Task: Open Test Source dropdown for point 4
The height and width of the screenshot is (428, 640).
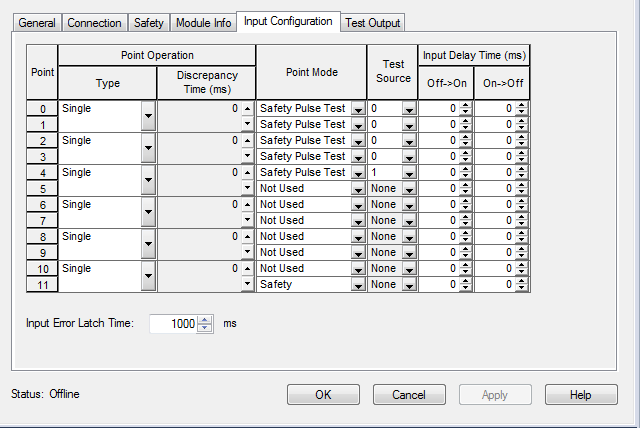Action: [408, 173]
